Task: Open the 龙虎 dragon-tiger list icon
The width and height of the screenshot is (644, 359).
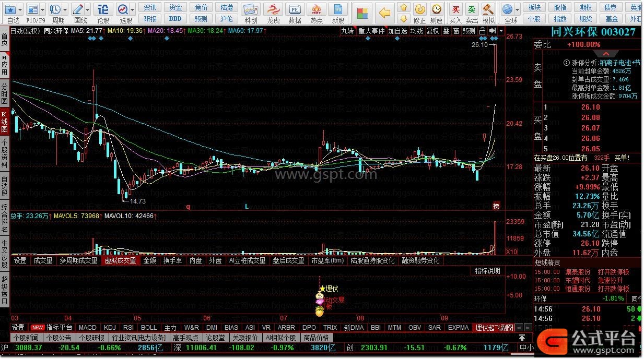Action: 273,9
